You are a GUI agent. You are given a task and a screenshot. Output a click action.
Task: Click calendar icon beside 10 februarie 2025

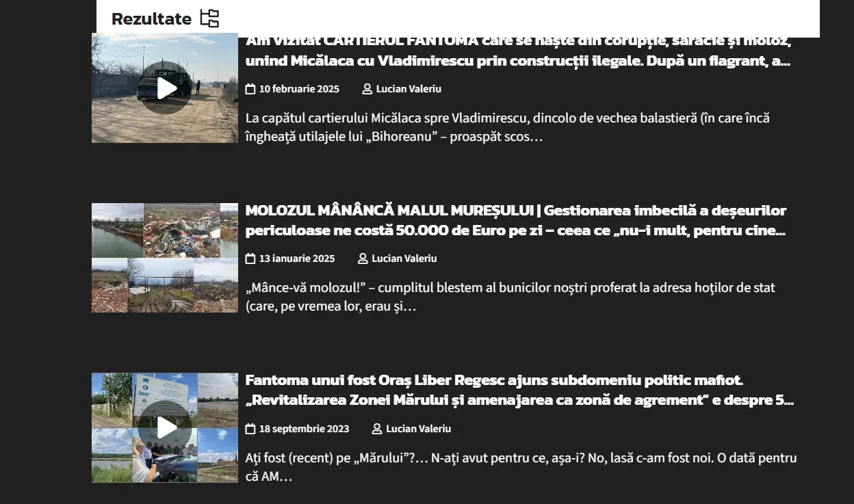[250, 89]
